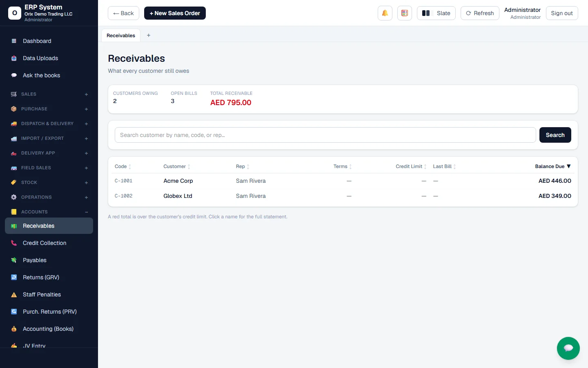Click the green chat bubble button
Screen dimensions: 588x368
click(x=568, y=348)
